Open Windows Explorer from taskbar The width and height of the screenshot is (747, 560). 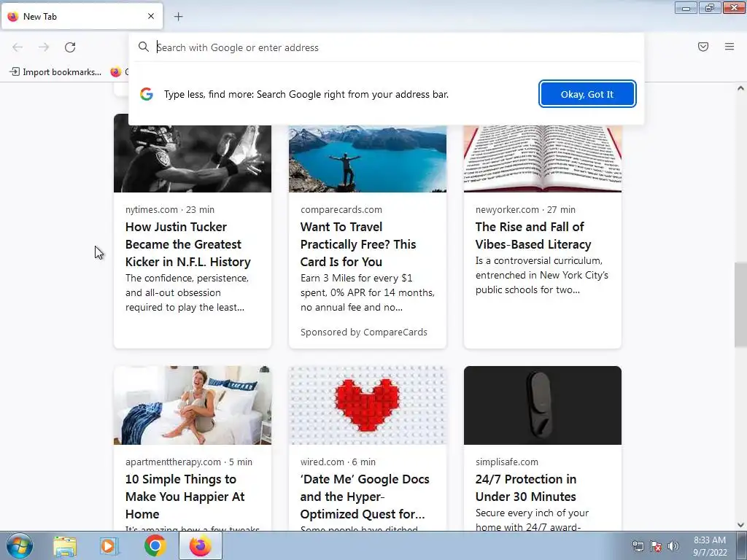[x=65, y=546]
